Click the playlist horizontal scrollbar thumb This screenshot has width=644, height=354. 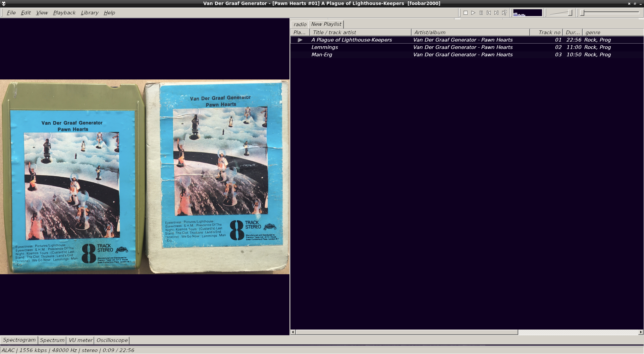[x=407, y=332]
